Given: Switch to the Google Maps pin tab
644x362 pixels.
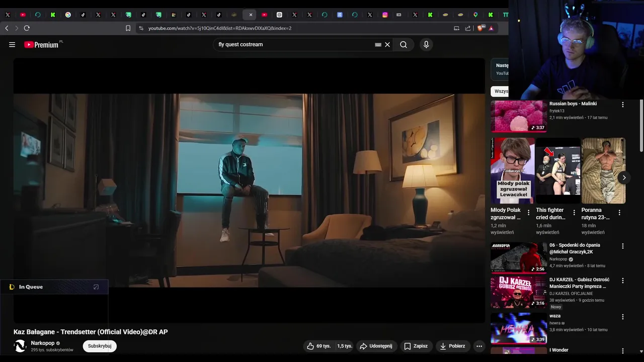Looking at the screenshot, I should point(475,15).
